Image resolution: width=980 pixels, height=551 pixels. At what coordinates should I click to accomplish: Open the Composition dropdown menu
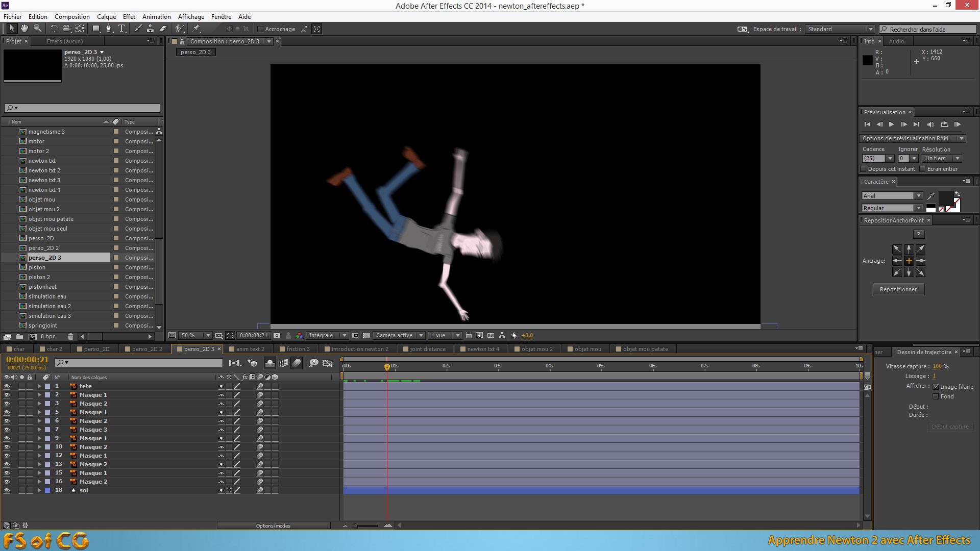pyautogui.click(x=72, y=17)
